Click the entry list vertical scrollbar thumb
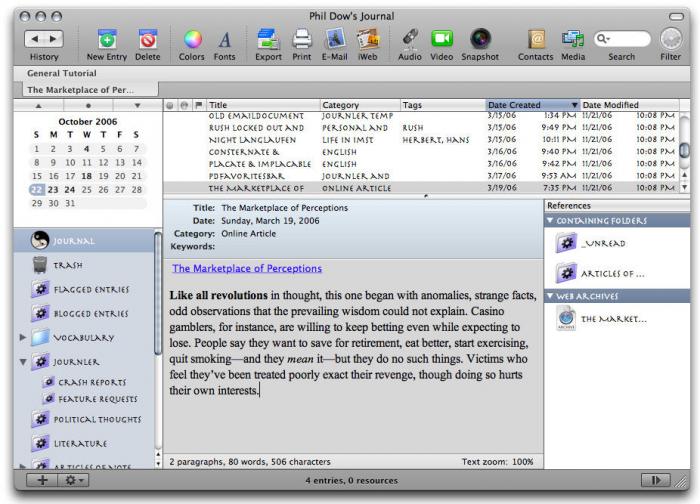The width and height of the screenshot is (700, 504). [684, 150]
